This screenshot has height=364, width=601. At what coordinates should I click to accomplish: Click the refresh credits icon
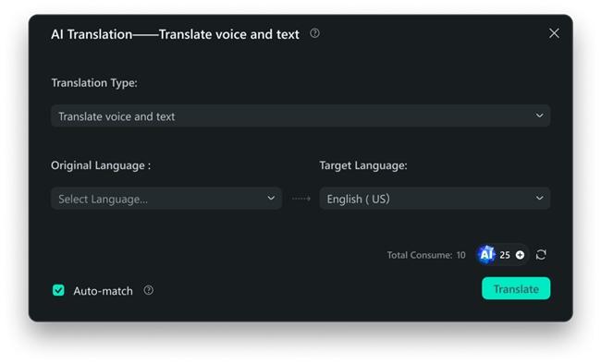(x=541, y=254)
